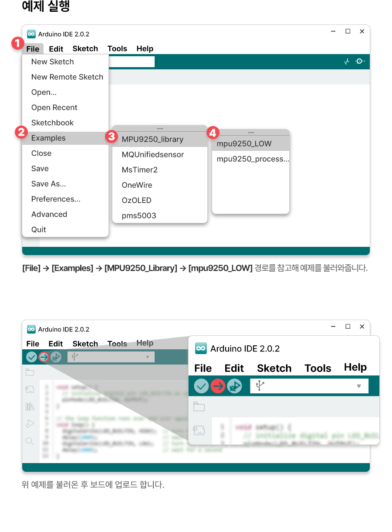This screenshot has height=532, width=392.
Task: Choose Preferences... from the File menu
Action: (x=56, y=199)
